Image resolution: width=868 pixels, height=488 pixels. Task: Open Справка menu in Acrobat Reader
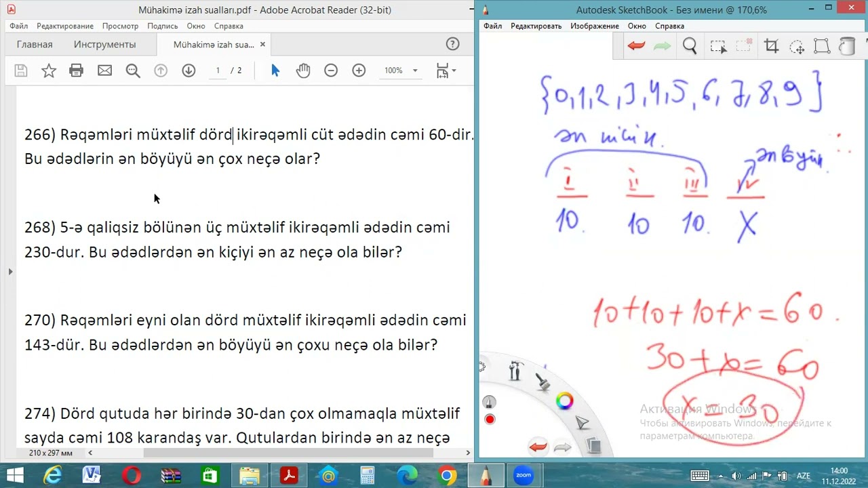pyautogui.click(x=229, y=26)
